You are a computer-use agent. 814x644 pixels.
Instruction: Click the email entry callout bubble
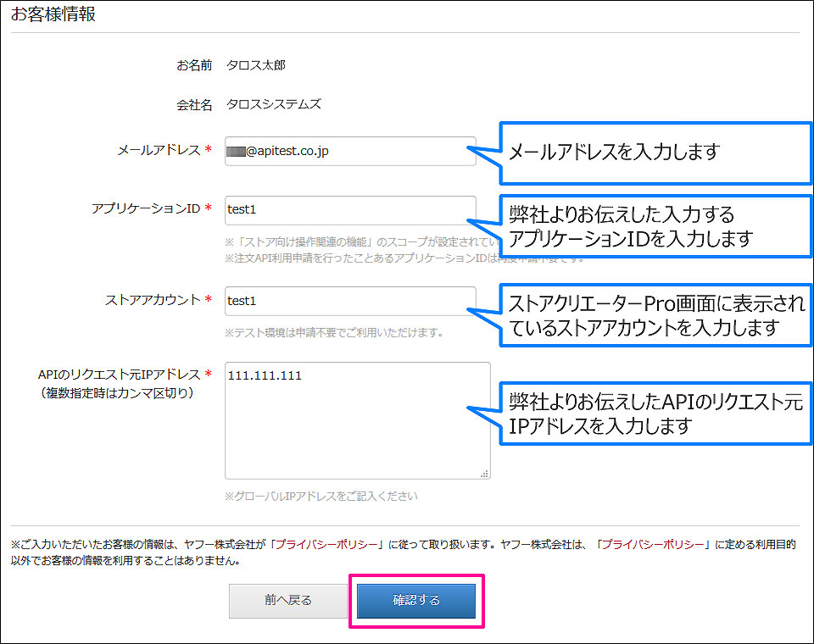[x=657, y=153]
